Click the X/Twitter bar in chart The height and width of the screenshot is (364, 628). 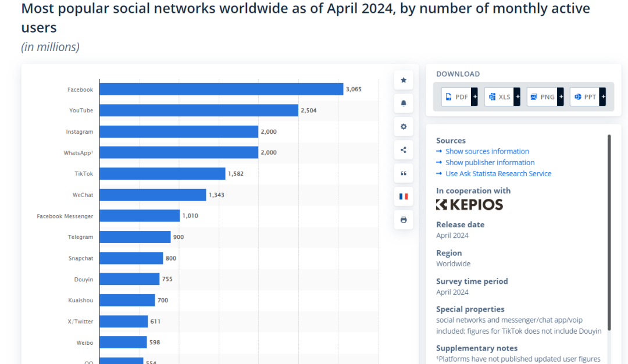pyautogui.click(x=124, y=322)
